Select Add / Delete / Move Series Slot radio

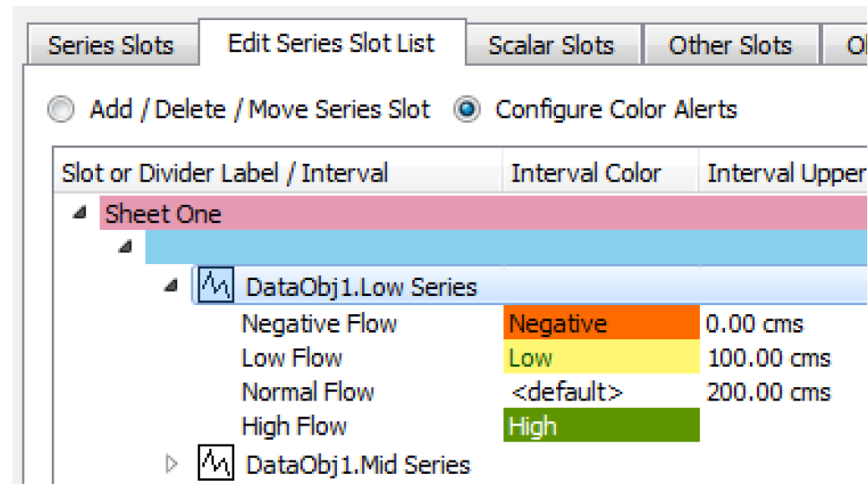60,110
